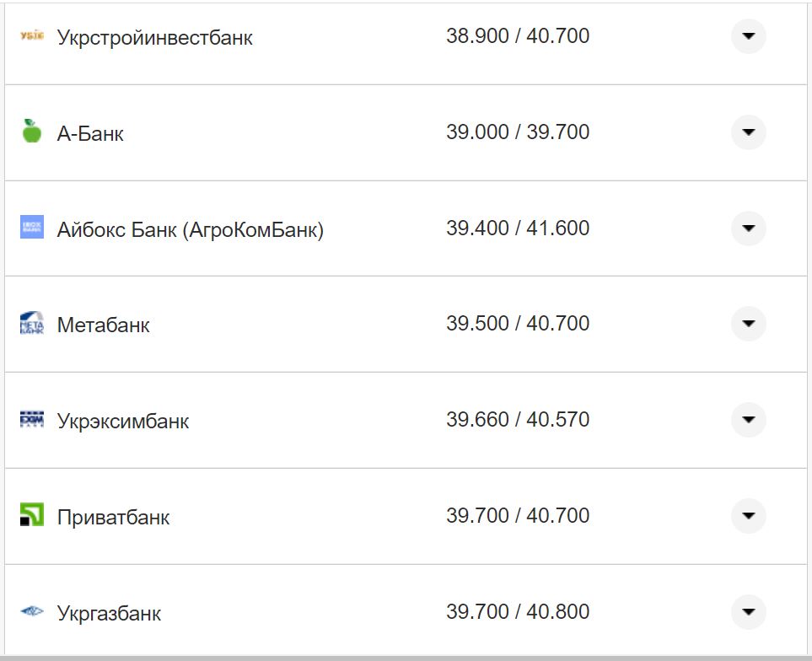This screenshot has height=661, width=812.
Task: Click the Укргазбанк logo icon
Action: (x=31, y=611)
